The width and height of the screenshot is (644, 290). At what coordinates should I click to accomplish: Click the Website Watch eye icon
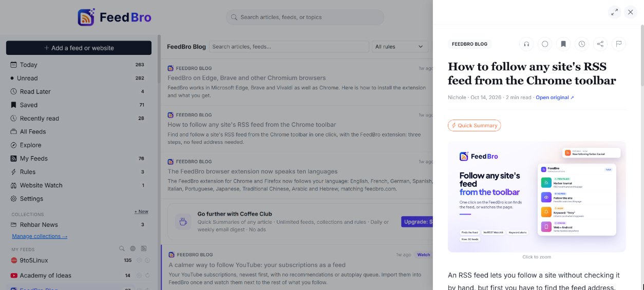[13, 185]
